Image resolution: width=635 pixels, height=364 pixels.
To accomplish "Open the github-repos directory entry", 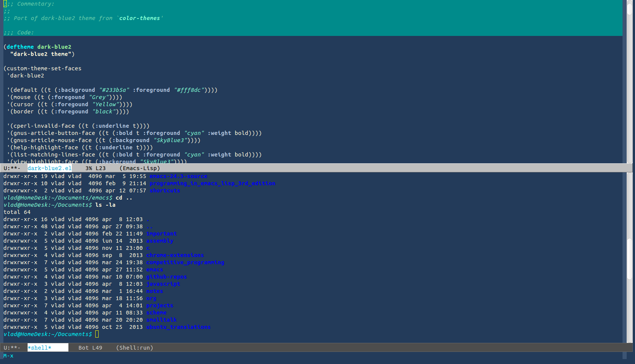I will tap(167, 277).
